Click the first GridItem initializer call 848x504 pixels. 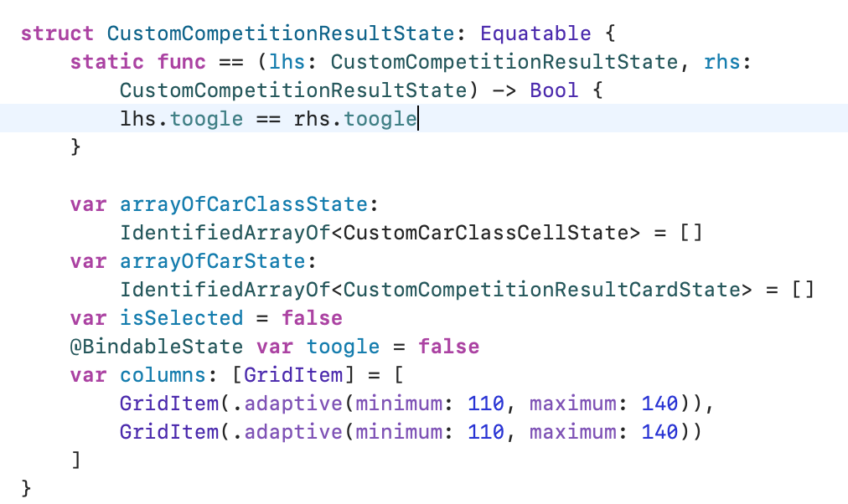point(416,404)
